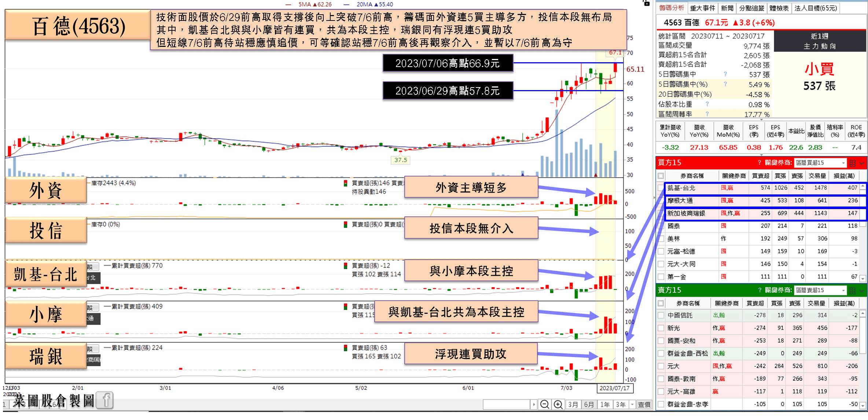Click scroll-down arrow of the 買方15 list
This screenshot has width=868, height=420.
pos(863,279)
